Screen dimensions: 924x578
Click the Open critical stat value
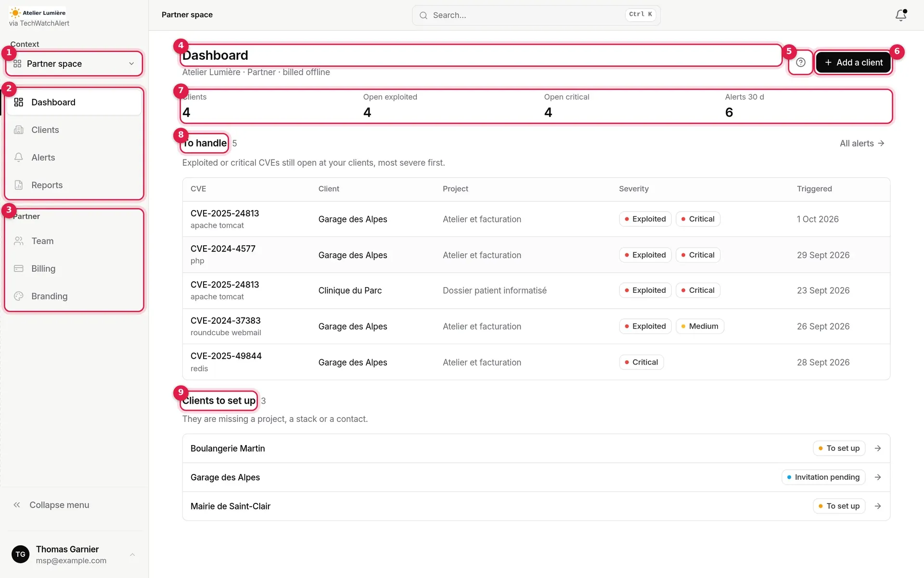[x=548, y=112]
